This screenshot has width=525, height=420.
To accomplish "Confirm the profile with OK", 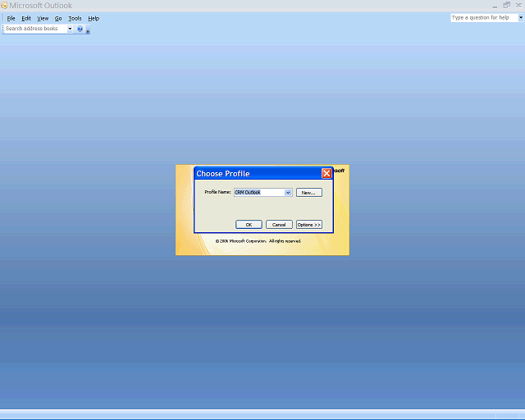I will [x=249, y=225].
